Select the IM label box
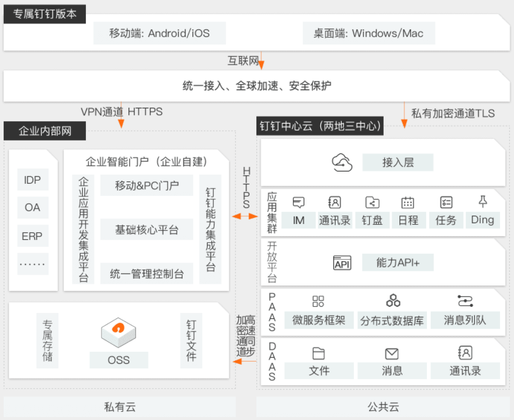The width and height of the screenshot is (514, 420). pos(298,220)
